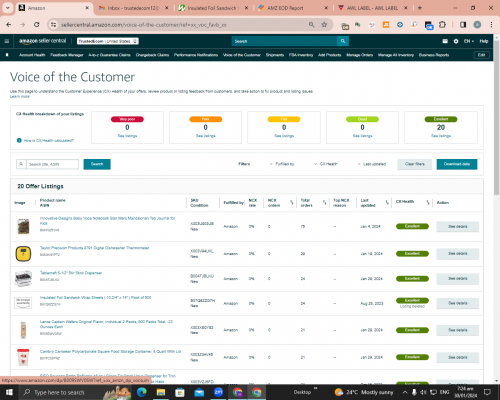
Task: Click the magnifier icon in listing search box
Action: point(21,164)
